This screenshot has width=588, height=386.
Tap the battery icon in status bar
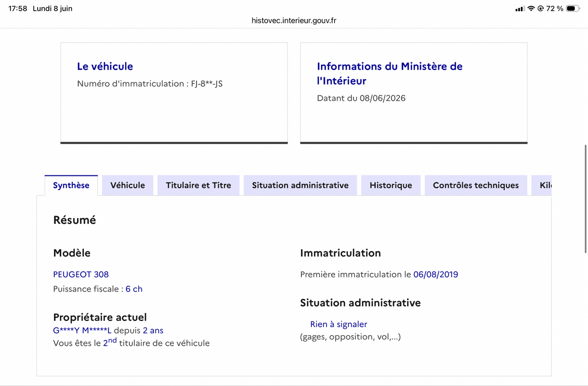573,9
